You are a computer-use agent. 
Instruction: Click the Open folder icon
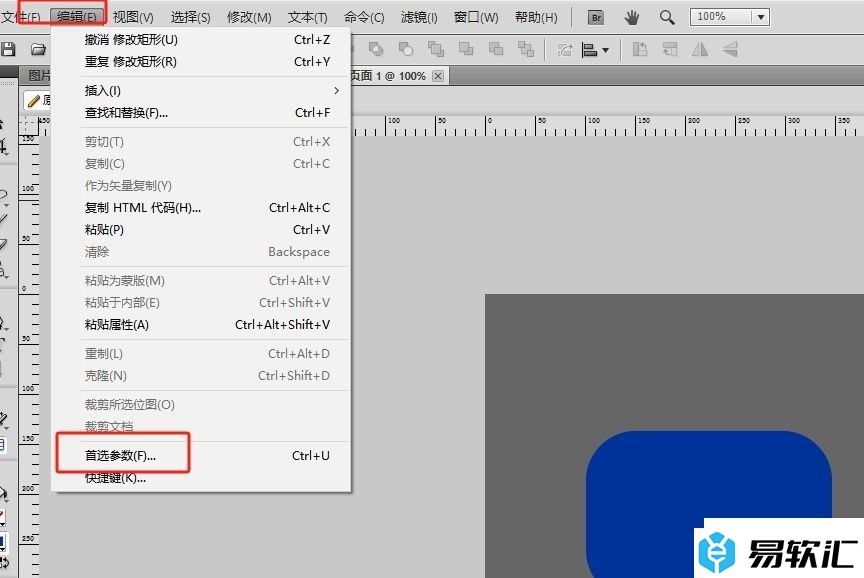point(38,50)
